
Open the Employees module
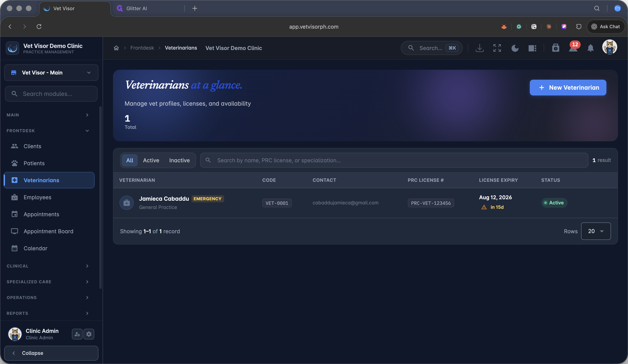click(49, 197)
